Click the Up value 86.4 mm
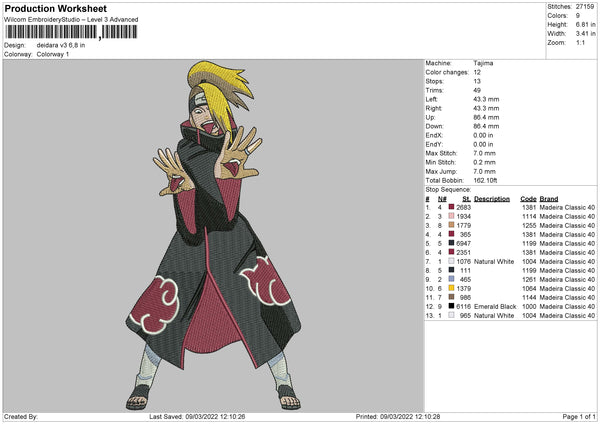600x424 pixels. pos(486,117)
